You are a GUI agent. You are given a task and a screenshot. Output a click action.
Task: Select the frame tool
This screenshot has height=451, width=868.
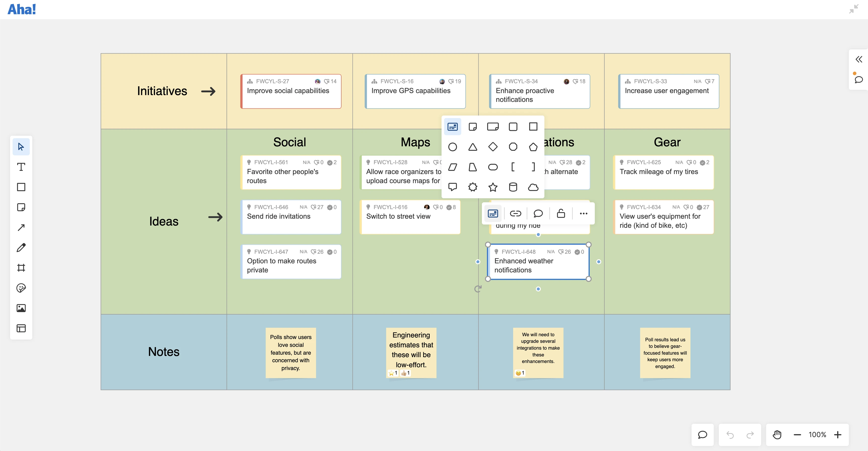(x=21, y=268)
